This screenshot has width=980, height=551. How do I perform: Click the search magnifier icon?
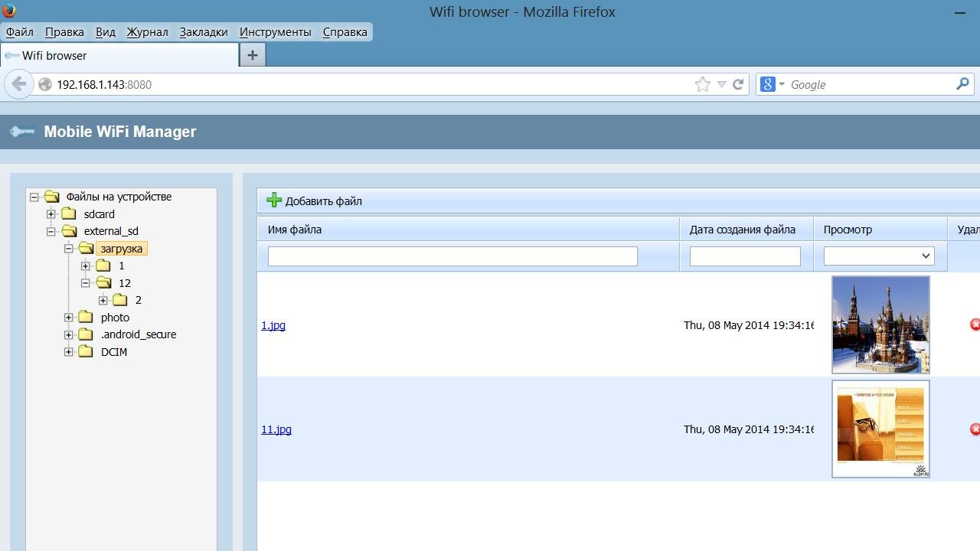click(x=962, y=84)
